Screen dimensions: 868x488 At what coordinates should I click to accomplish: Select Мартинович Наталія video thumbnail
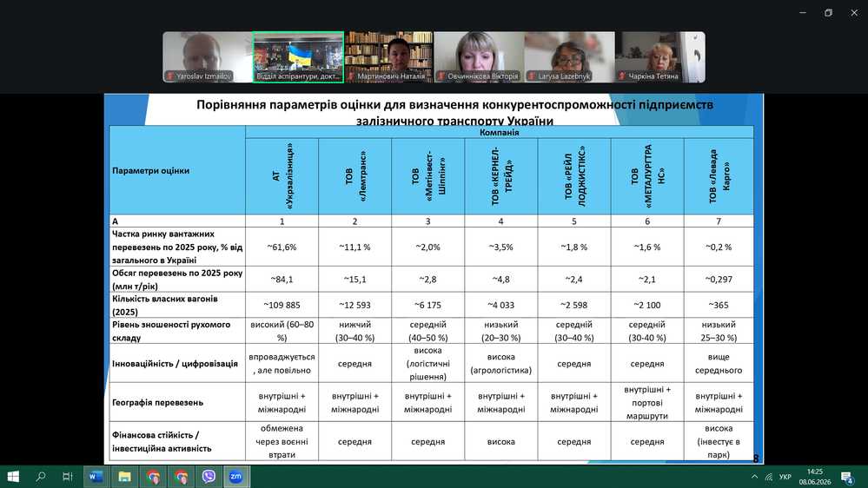388,57
